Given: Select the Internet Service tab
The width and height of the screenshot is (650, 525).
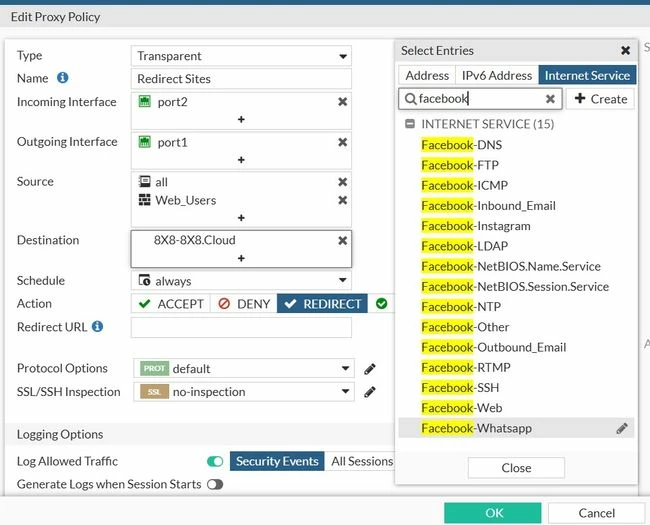Looking at the screenshot, I should [x=587, y=75].
